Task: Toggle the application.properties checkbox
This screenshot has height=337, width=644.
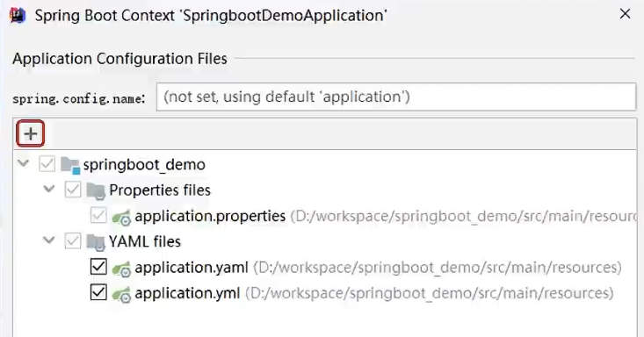Action: tap(98, 216)
